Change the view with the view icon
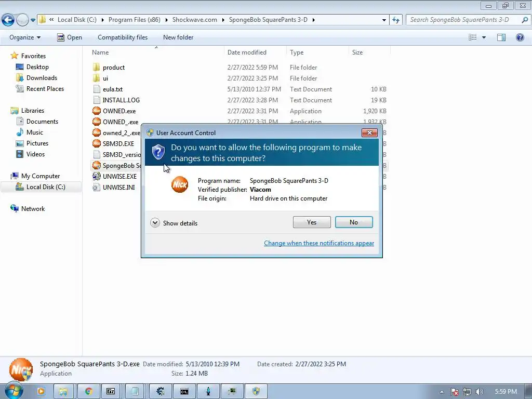Viewport: 532px width, 399px height. (x=473, y=37)
